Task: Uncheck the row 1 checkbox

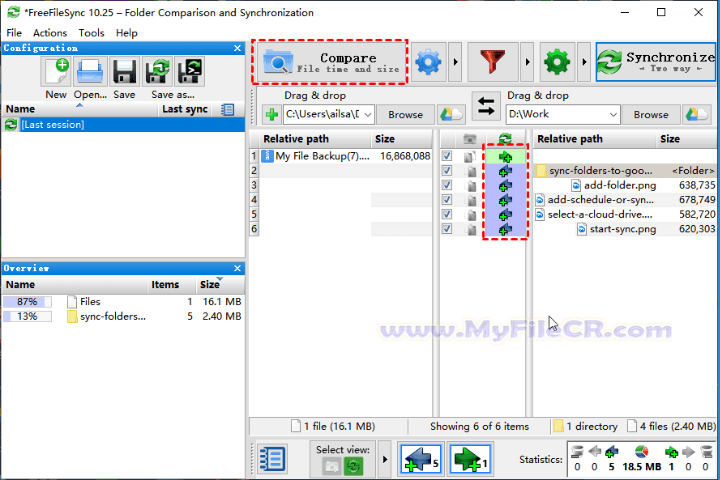Action: tap(447, 156)
